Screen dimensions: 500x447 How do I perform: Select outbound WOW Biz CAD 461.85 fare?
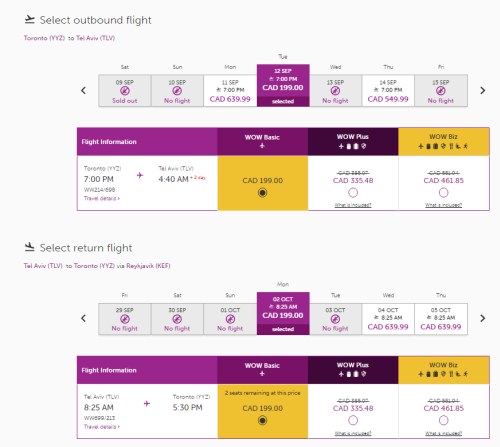click(443, 193)
